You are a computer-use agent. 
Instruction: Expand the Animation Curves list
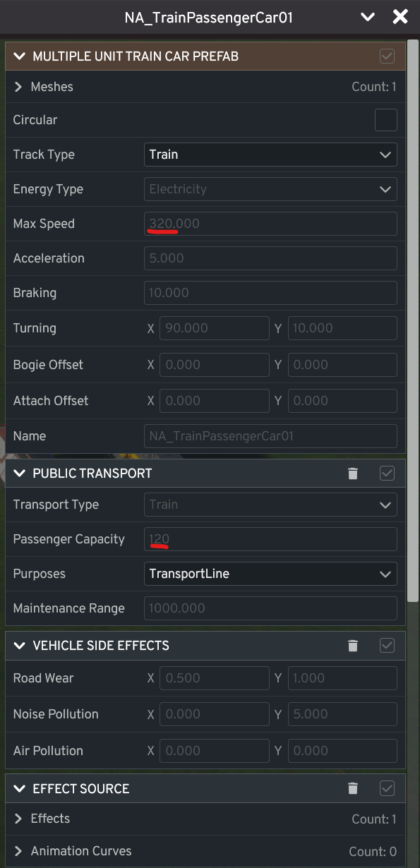[18, 851]
